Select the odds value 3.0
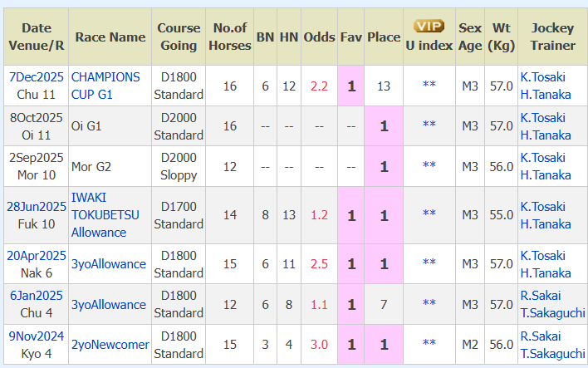588x368 pixels. pos(319,345)
